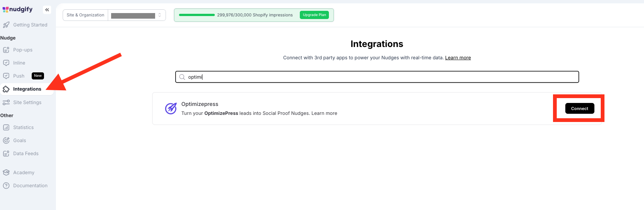Click the search magnifier icon
Screen dimensions: 644x210
tap(182, 77)
